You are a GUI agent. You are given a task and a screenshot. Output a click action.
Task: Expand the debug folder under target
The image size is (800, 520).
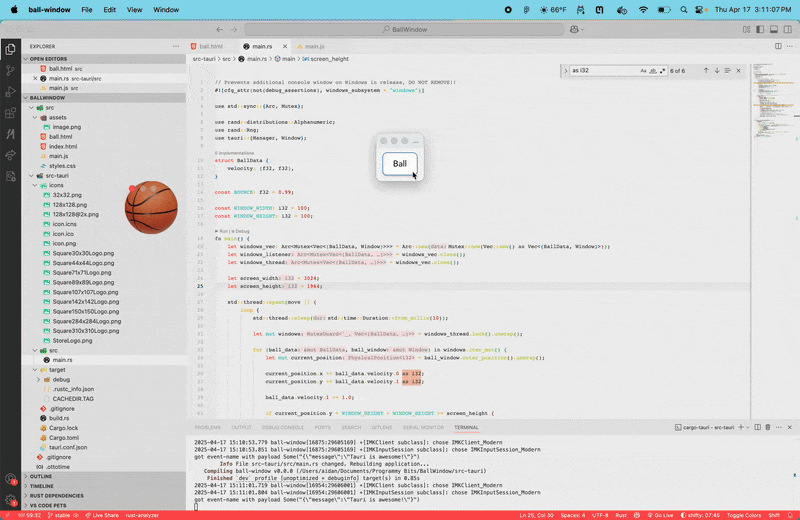[39, 379]
